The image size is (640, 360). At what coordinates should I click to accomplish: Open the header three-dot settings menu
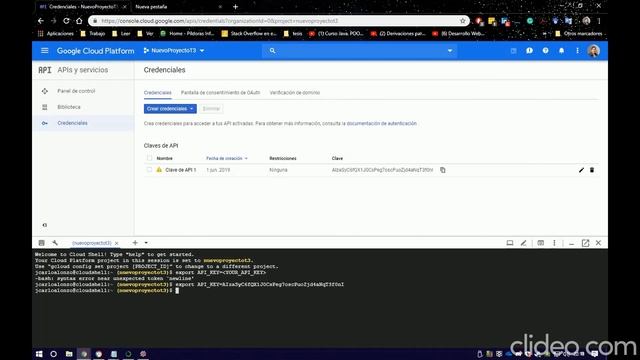(577, 51)
